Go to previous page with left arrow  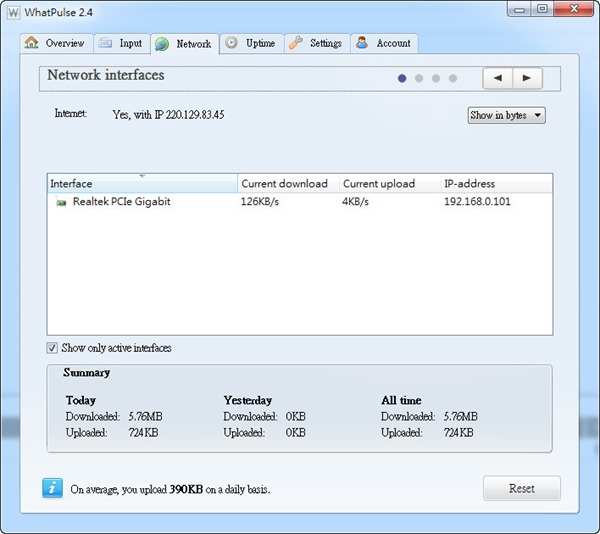(x=498, y=78)
